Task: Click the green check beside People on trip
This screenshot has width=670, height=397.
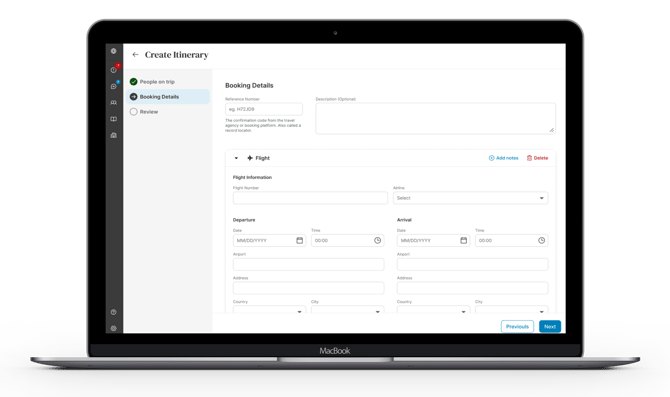Action: [133, 82]
